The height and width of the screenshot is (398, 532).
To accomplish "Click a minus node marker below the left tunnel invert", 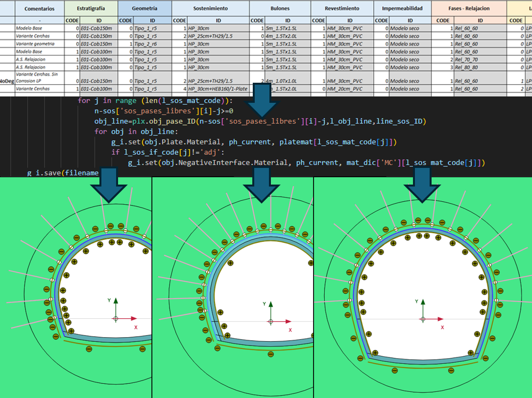I will (89, 349).
